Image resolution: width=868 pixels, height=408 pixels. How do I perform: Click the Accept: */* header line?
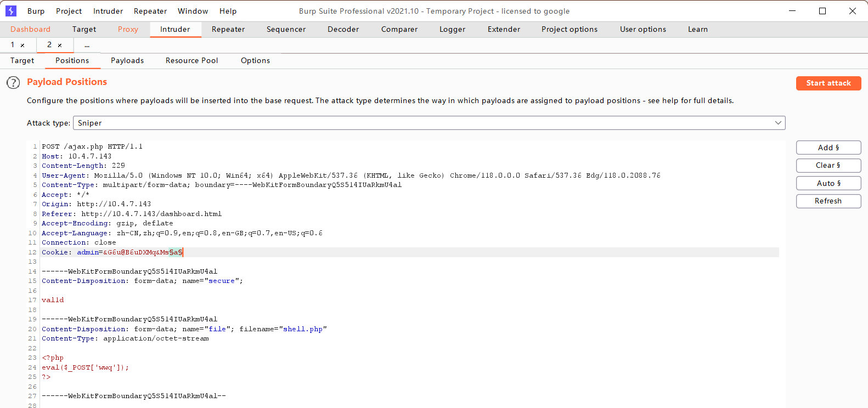[x=65, y=195]
